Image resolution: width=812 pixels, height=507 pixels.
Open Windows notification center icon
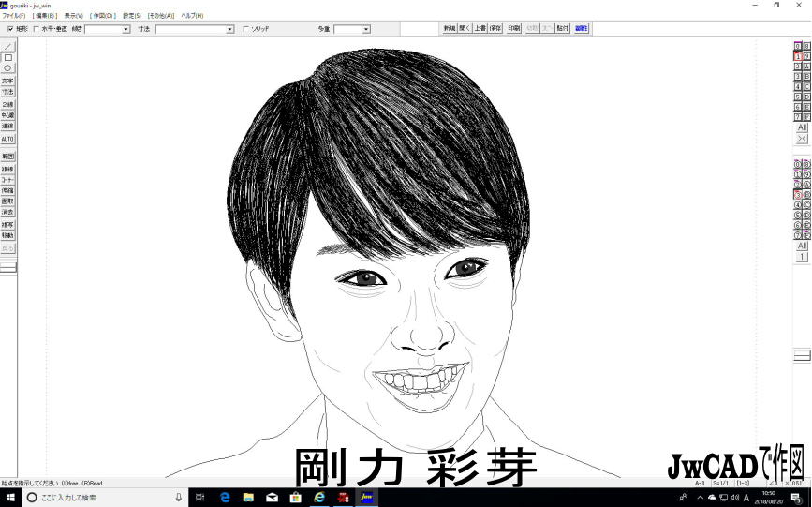[796, 498]
